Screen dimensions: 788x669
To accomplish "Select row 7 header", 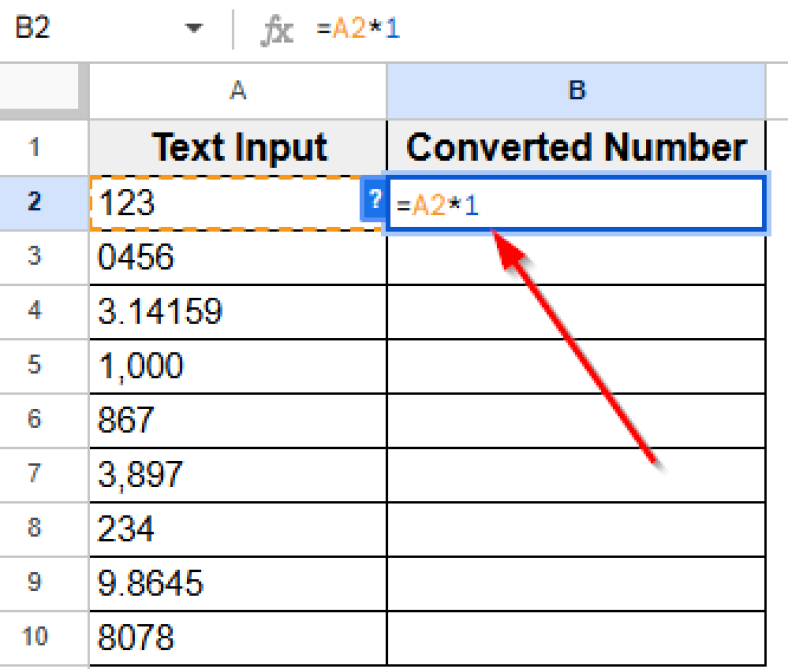I will 34,473.
